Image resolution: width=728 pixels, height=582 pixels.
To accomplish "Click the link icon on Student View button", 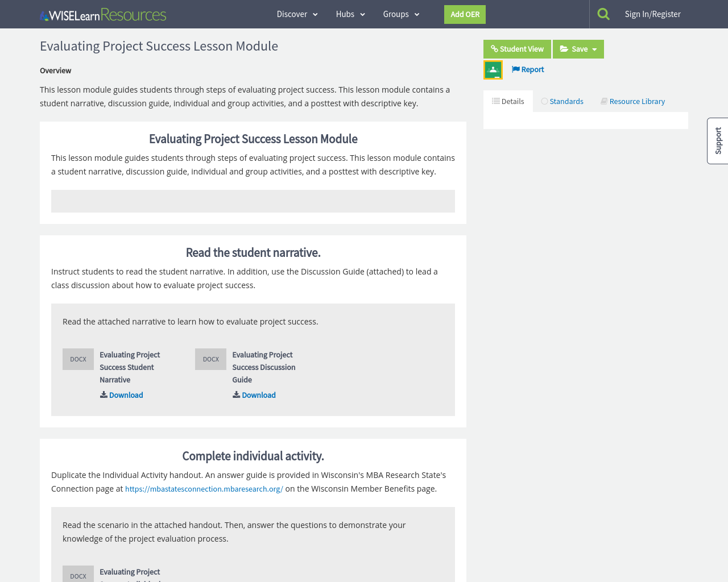I will click(495, 49).
